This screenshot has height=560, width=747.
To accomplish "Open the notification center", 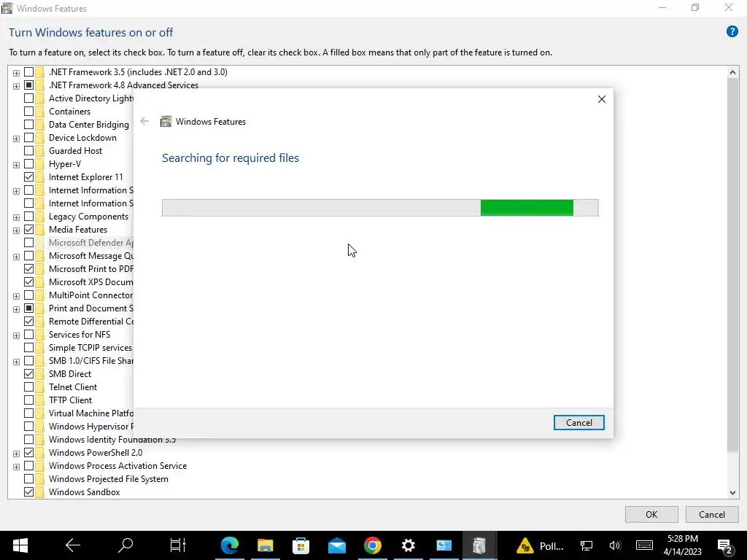I will (724, 545).
